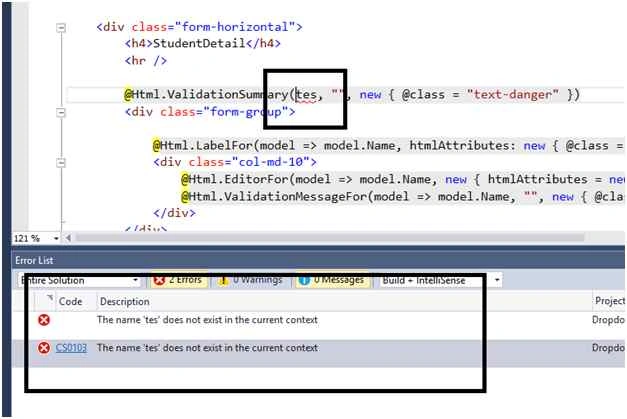Click error icon of the CS0103 row

(x=44, y=348)
